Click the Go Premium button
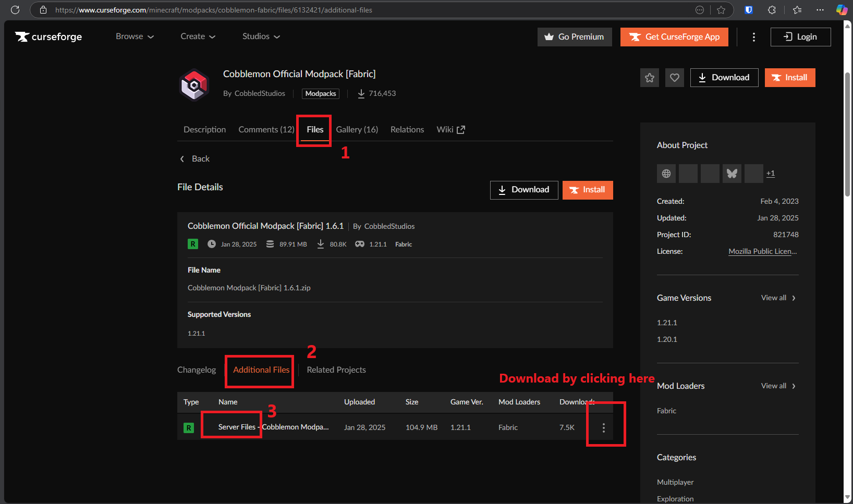This screenshot has width=853, height=504. click(x=575, y=37)
